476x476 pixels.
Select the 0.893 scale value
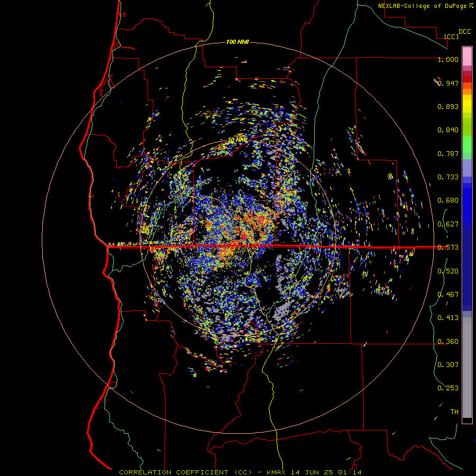(448, 106)
